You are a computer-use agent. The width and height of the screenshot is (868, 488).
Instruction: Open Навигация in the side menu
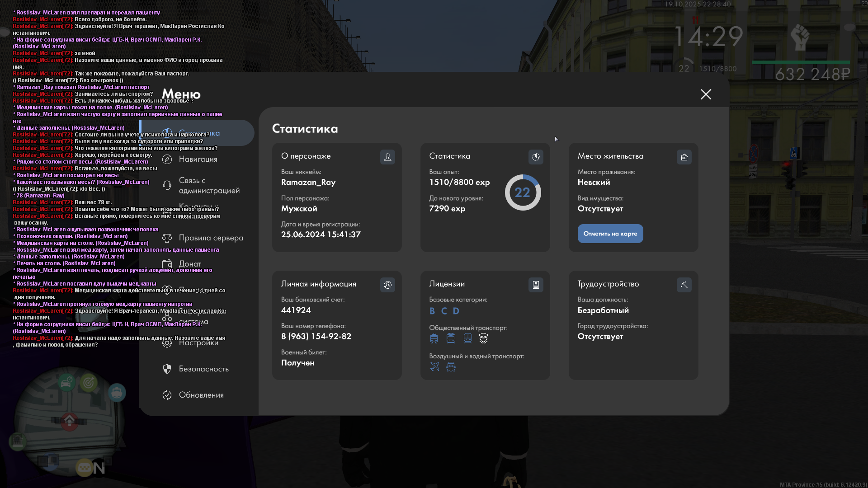tap(198, 159)
